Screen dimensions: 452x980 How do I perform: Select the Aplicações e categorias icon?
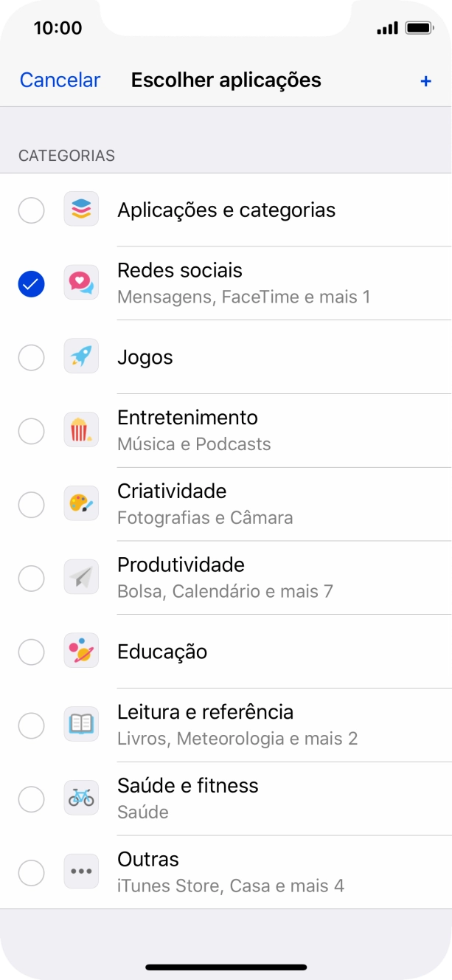[81, 210]
